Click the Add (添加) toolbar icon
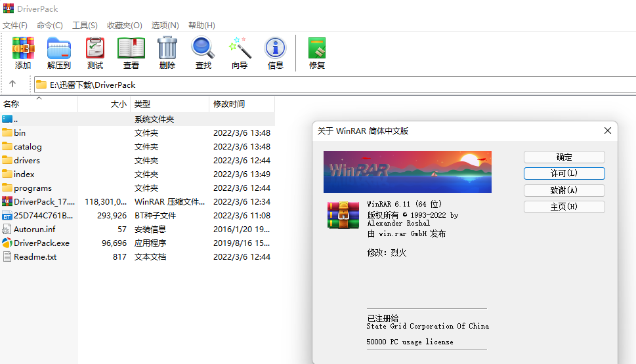This screenshot has height=364, width=636. coord(23,48)
